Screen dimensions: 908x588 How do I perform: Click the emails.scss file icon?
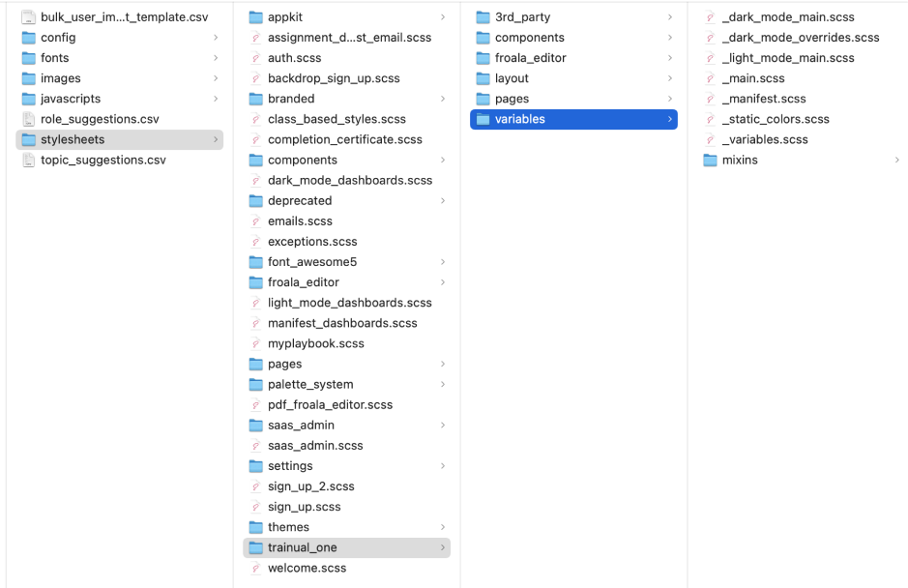click(255, 221)
